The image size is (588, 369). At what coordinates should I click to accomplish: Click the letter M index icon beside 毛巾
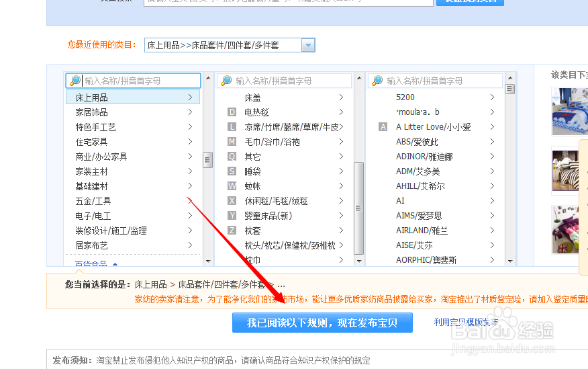click(x=232, y=142)
